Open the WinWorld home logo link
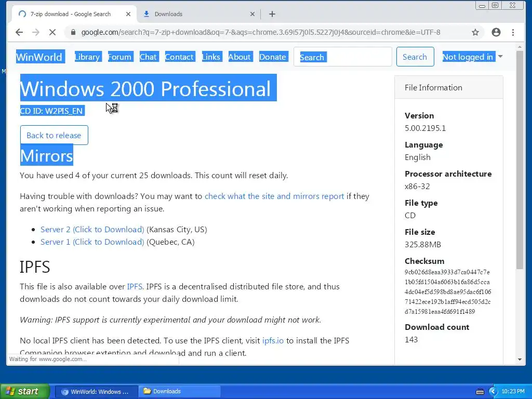532x399 pixels. click(x=39, y=57)
